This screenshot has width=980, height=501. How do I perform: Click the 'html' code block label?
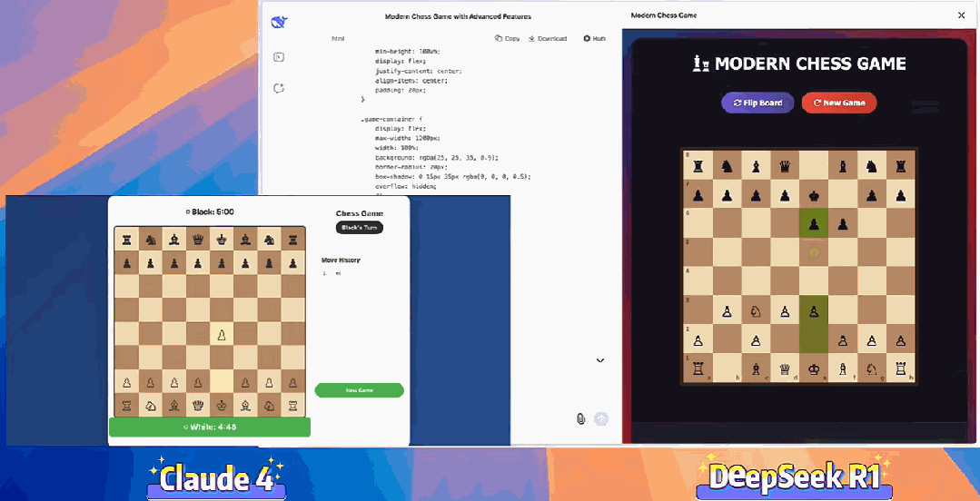(338, 39)
